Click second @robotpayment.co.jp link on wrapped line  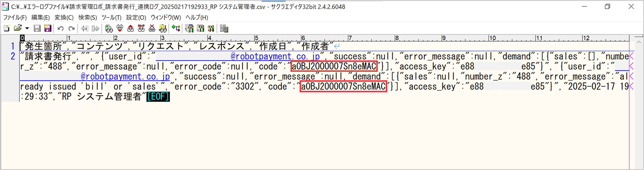click(125, 76)
